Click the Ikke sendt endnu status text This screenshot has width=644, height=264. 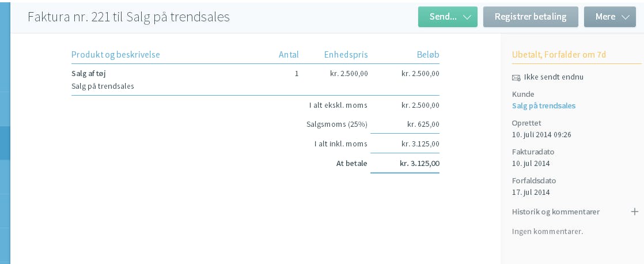pyautogui.click(x=553, y=77)
